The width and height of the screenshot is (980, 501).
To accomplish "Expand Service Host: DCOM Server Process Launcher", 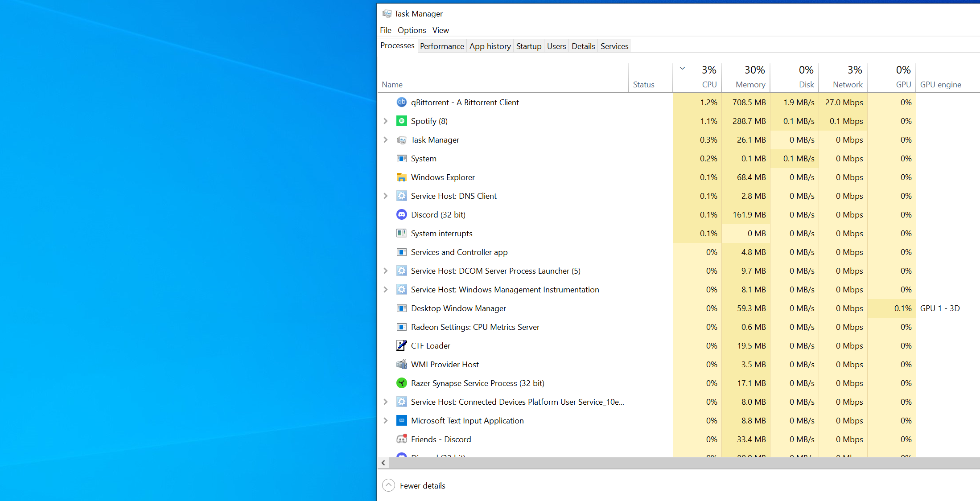I will tap(386, 271).
